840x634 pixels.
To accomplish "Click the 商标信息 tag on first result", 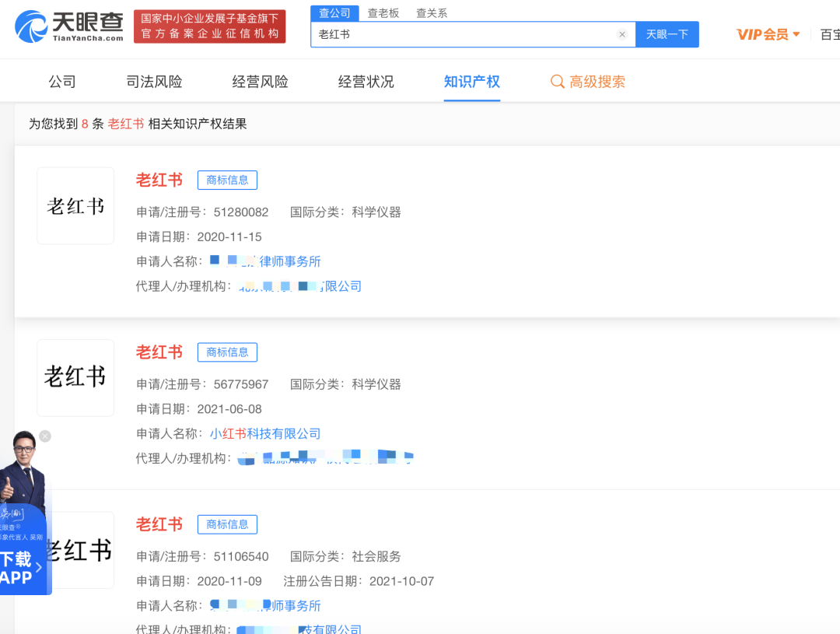I will tap(227, 180).
